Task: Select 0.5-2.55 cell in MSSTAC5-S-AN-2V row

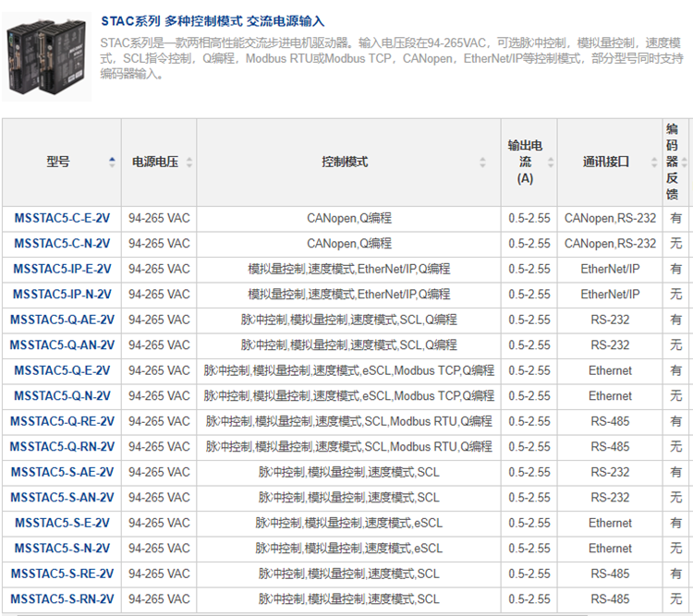Action: click(x=529, y=498)
